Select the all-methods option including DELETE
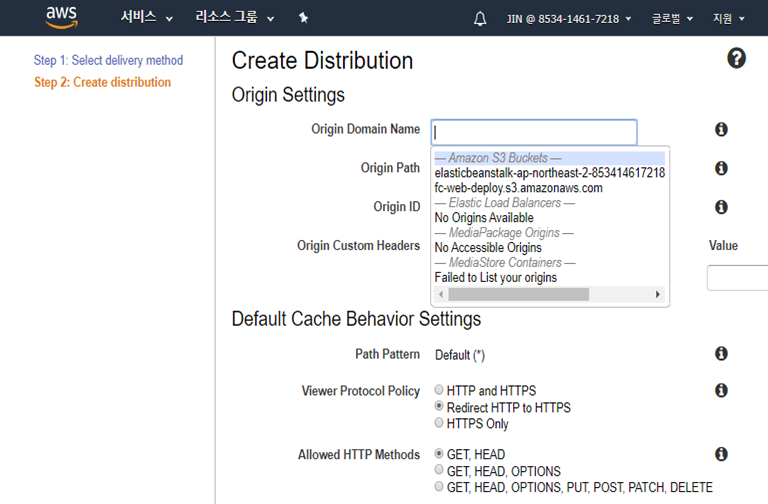This screenshot has width=768, height=504. tap(439, 486)
